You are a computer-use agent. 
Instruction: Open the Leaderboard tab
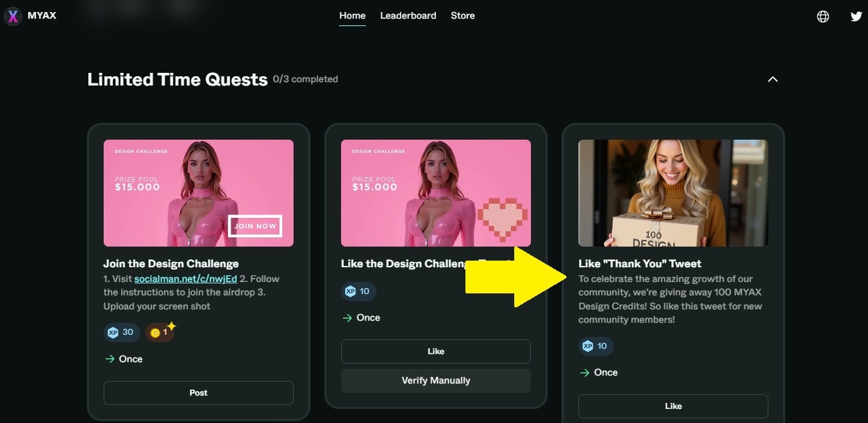[408, 15]
